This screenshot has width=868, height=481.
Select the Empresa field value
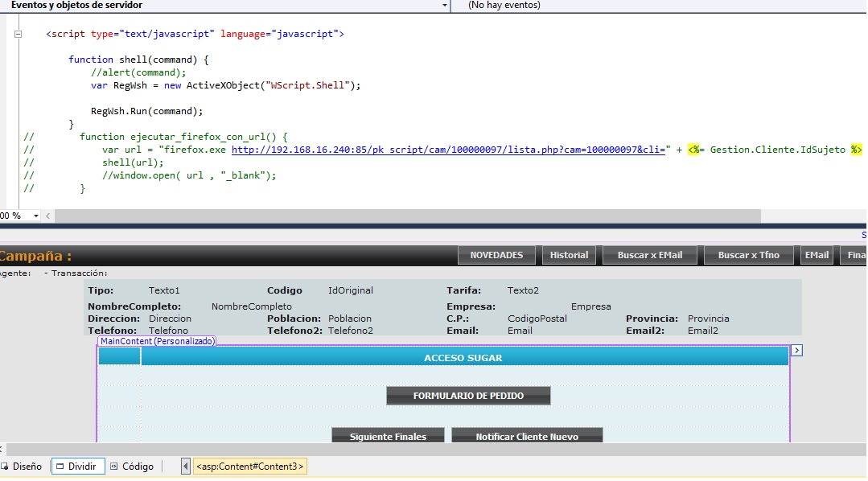coord(590,306)
